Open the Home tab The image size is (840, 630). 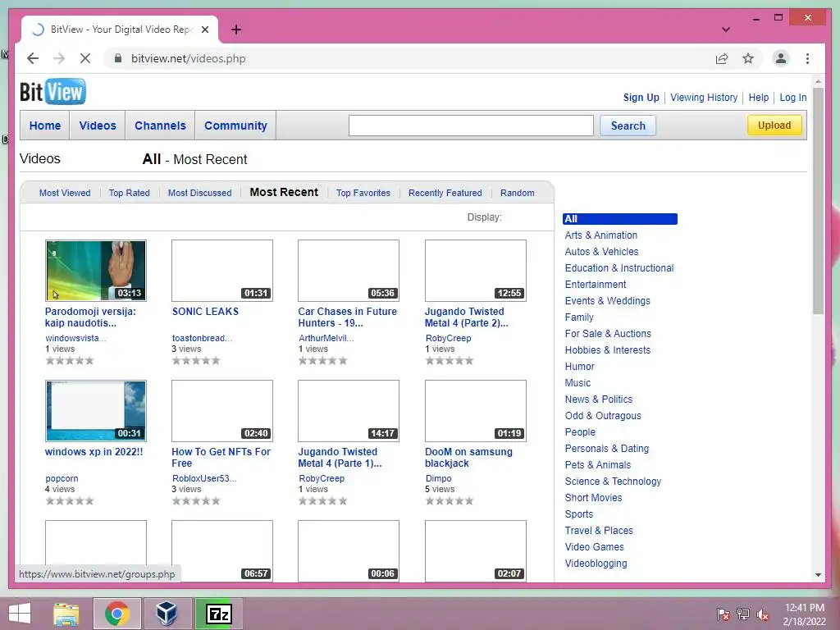coord(45,126)
